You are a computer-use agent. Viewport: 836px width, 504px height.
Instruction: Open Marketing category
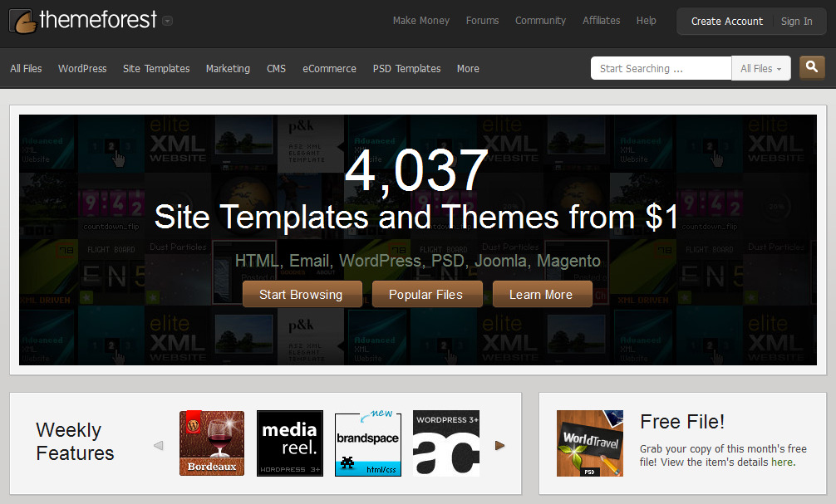coord(228,69)
